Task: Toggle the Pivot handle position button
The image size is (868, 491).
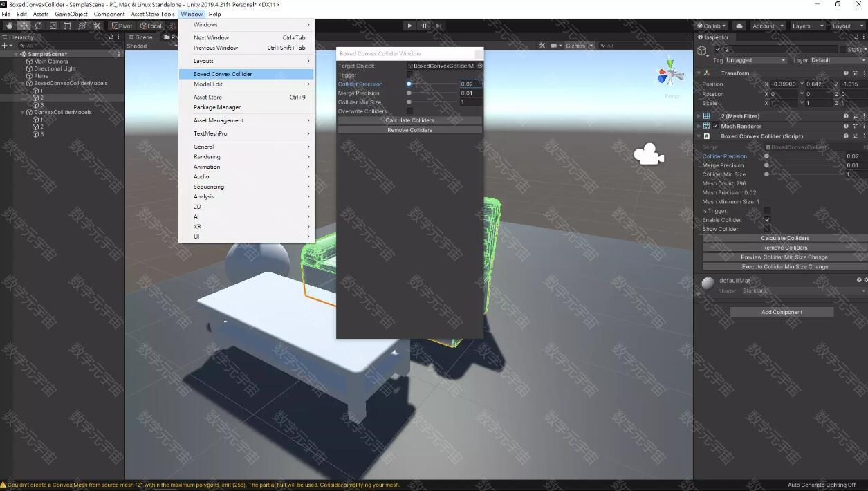Action: [122, 26]
